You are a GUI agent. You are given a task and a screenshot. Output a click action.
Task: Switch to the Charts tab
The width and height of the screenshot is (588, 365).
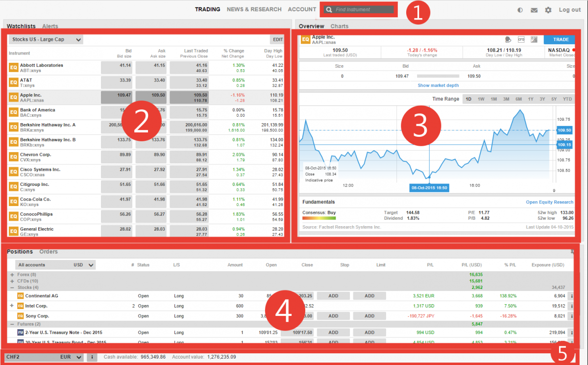tap(340, 26)
